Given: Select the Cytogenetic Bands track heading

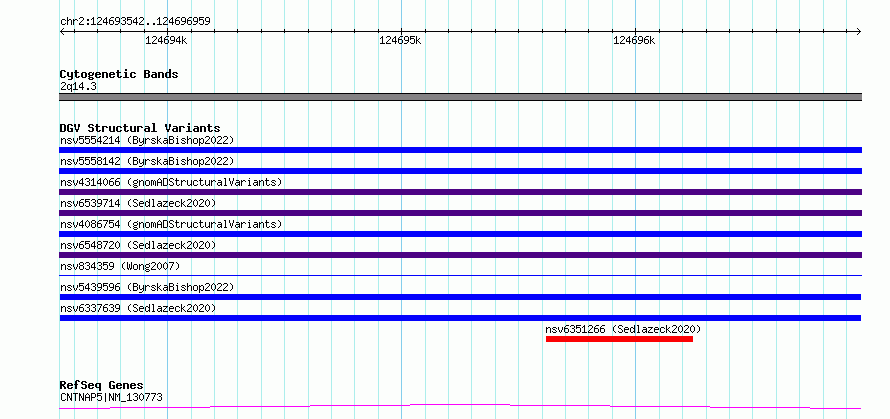Looking at the screenshot, I should click(x=119, y=74).
